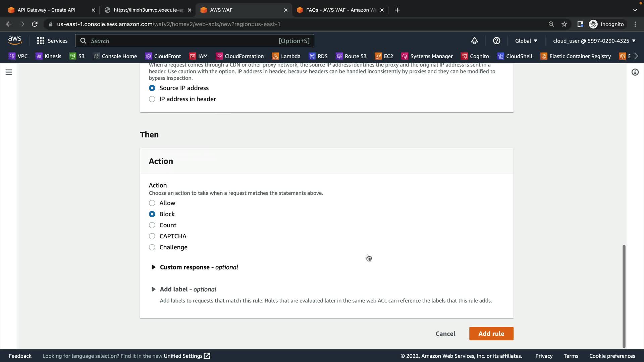
Task: Expand the Custom response section
Action: (154, 267)
